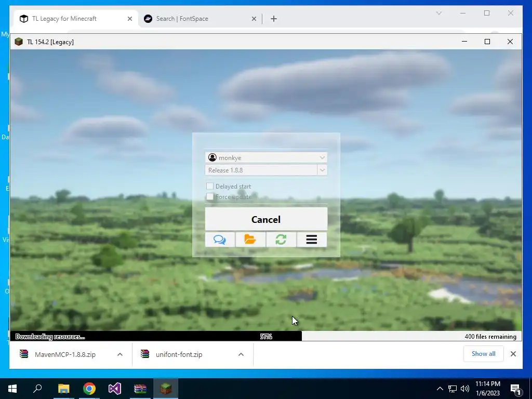532x399 pixels.
Task: Click the 400 files remaining status
Action: point(490,337)
